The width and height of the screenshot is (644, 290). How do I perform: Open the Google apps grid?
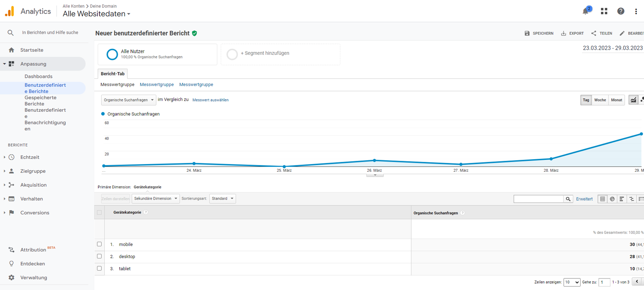tap(604, 11)
